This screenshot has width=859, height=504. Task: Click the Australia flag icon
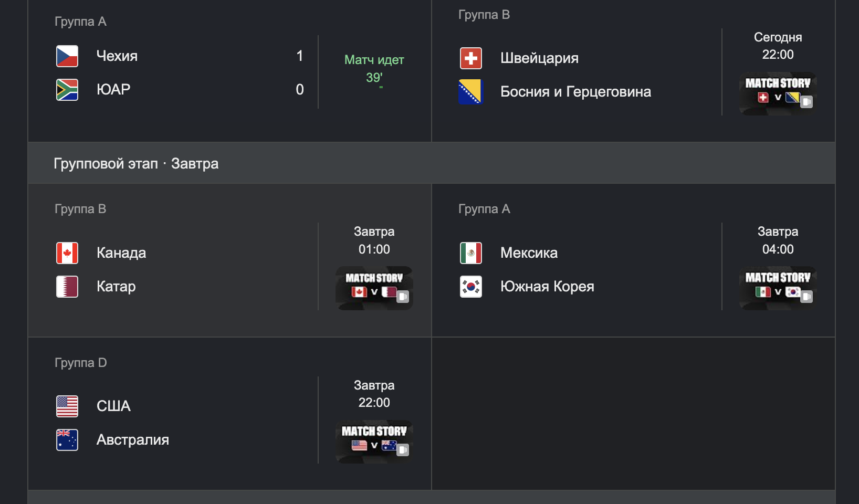coord(67,440)
